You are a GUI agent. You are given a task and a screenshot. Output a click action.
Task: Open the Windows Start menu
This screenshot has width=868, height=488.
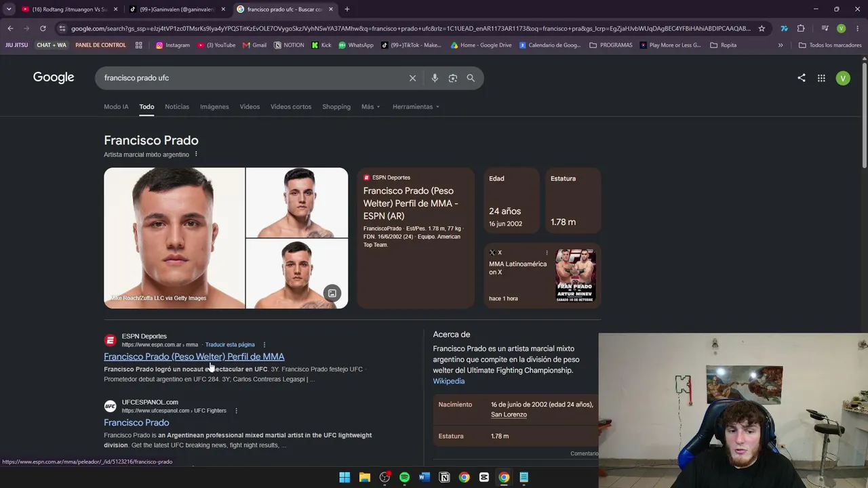[344, 477]
